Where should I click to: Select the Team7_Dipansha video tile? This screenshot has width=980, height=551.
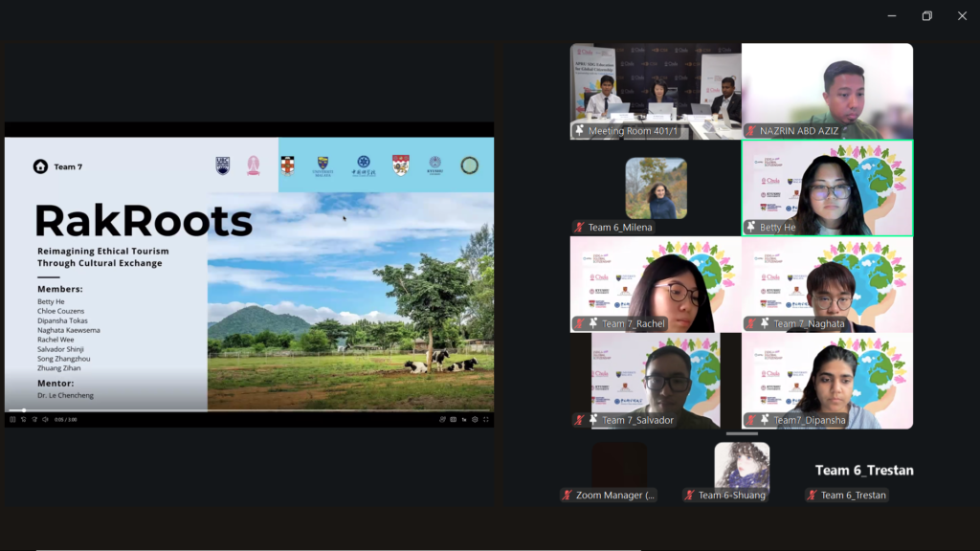tap(828, 381)
